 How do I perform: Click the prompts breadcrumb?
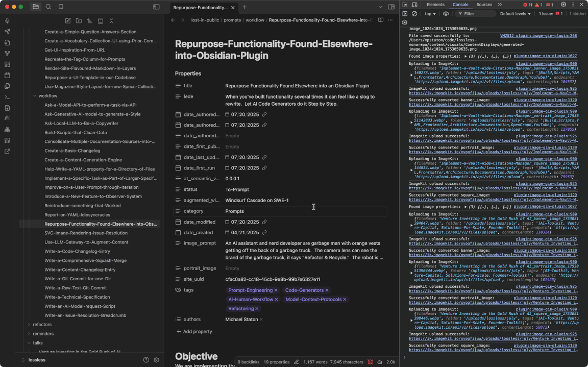[x=232, y=20]
